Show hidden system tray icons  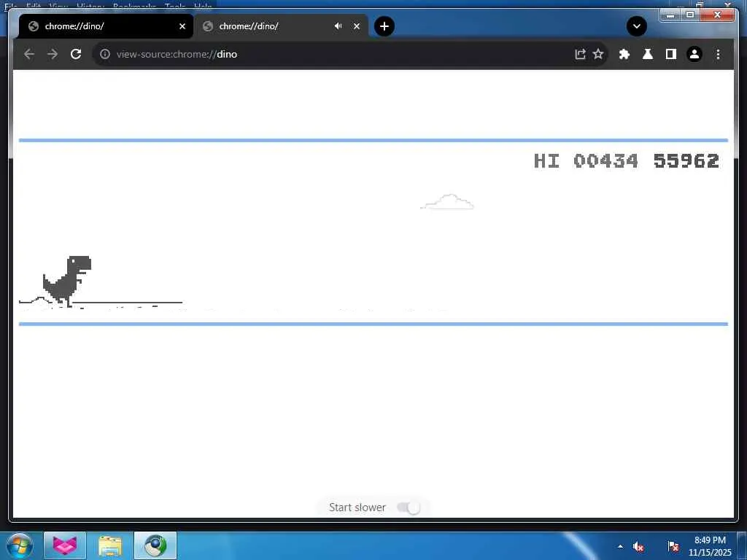click(620, 546)
